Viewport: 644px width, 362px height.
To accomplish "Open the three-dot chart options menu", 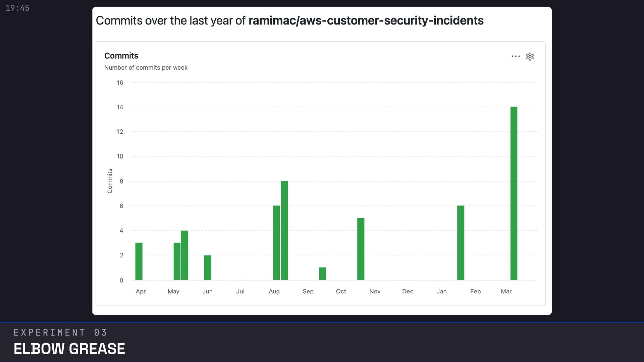I will point(516,56).
